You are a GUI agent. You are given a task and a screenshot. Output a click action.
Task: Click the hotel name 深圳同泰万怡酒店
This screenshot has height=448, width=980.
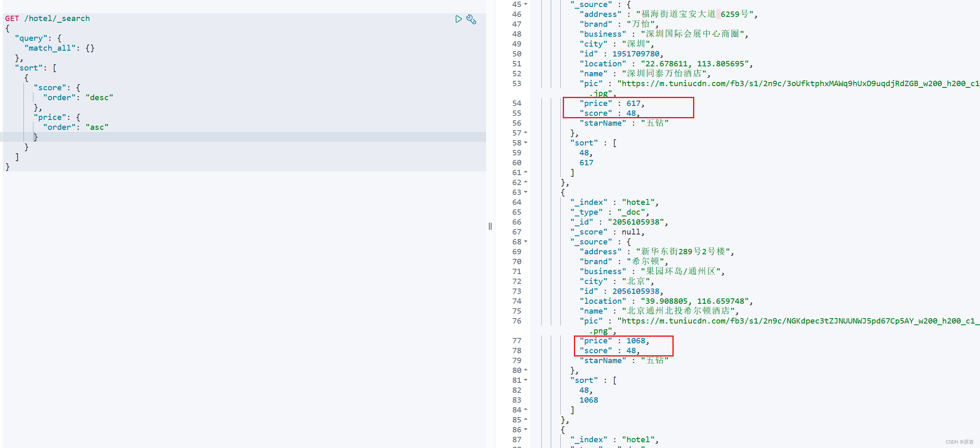coord(664,74)
